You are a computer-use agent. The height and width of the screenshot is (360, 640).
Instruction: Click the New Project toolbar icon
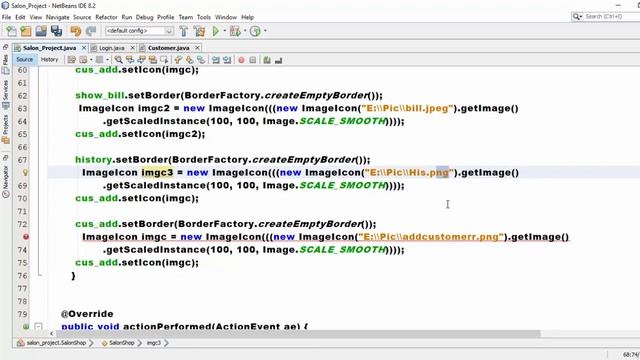click(x=26, y=31)
